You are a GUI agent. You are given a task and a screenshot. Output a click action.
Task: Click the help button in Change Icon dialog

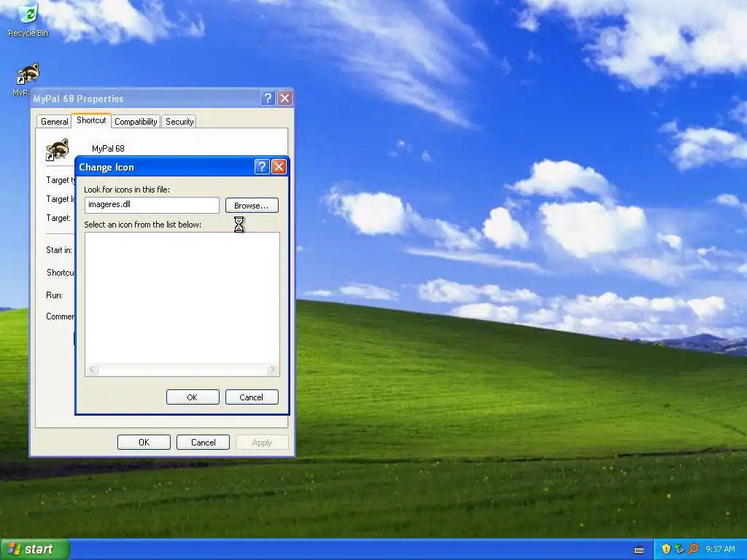262,167
